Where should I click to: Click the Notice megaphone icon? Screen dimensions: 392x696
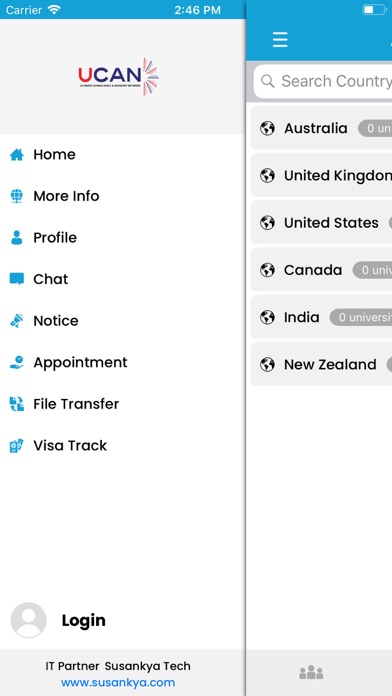tap(17, 320)
